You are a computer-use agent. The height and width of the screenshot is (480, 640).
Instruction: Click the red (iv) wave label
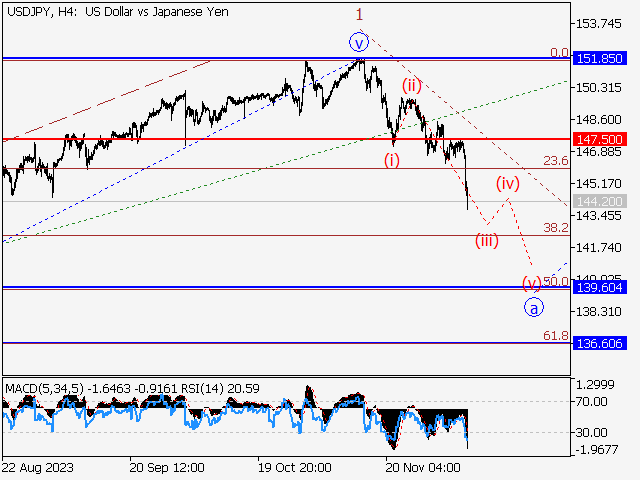click(x=508, y=183)
